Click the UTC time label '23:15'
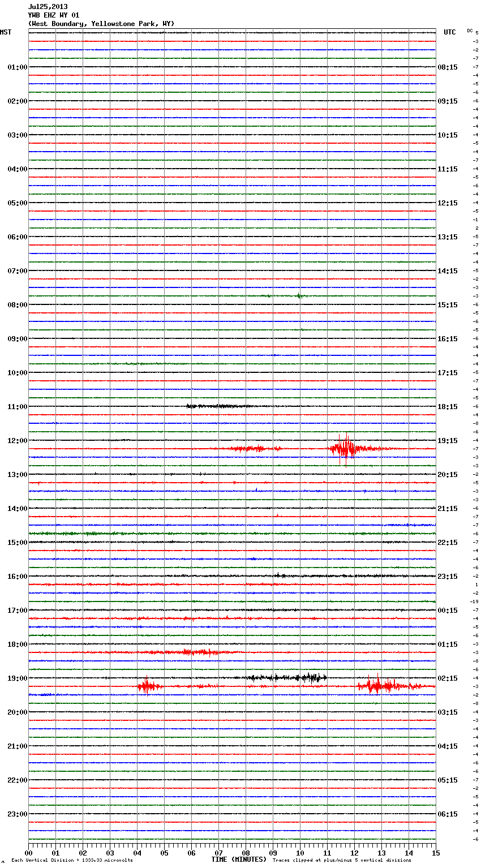 (x=448, y=577)
